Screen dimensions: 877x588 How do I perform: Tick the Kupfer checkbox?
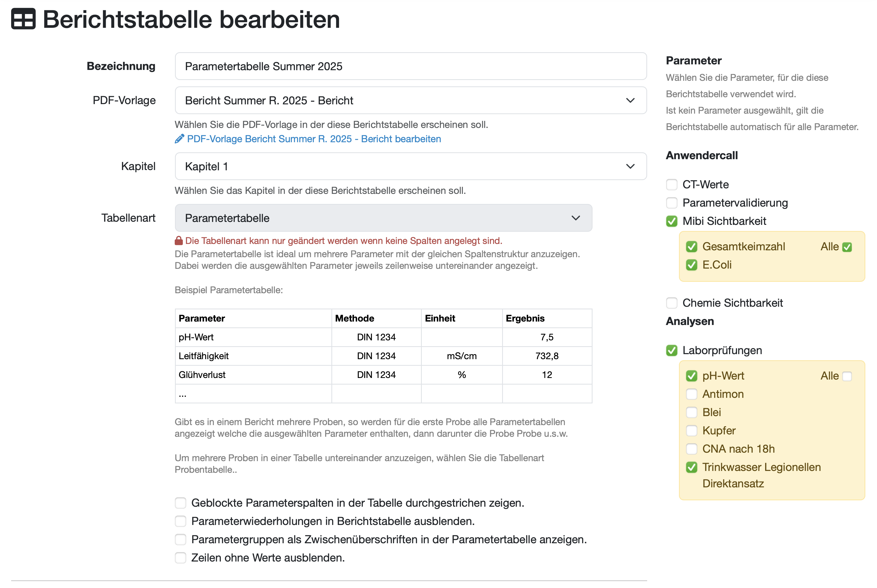(x=691, y=430)
